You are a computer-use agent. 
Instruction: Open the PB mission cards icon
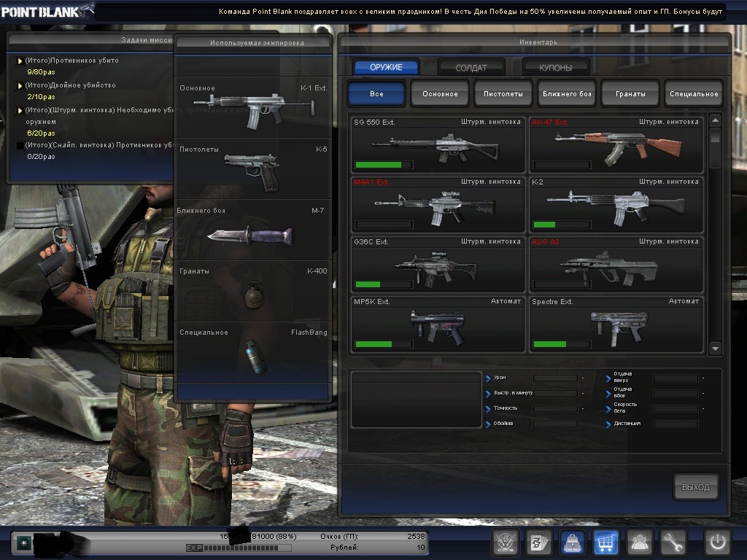539,542
